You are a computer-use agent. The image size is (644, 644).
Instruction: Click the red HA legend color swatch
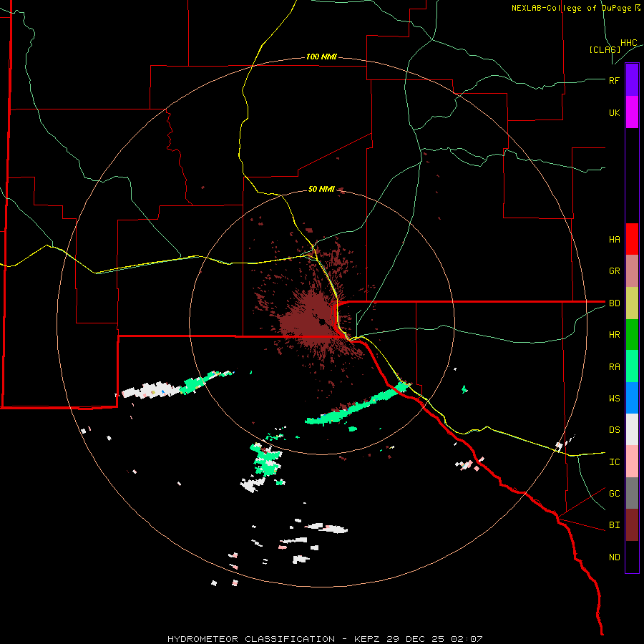tap(632, 239)
